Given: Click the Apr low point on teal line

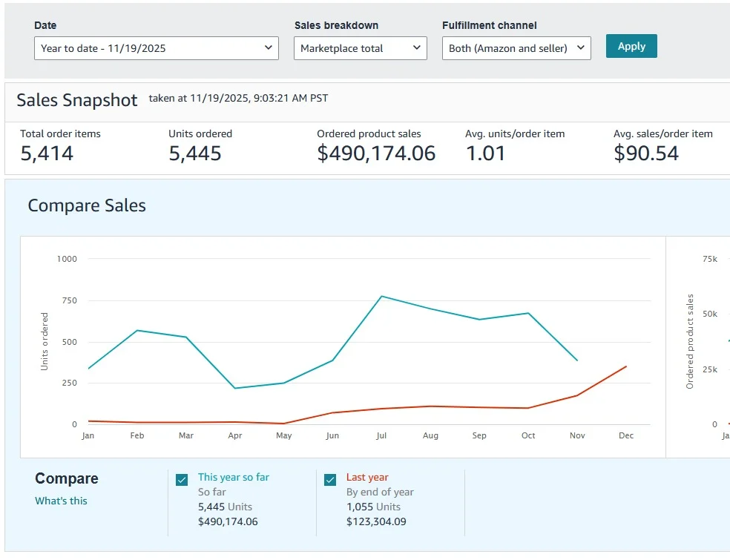Looking at the screenshot, I should (235, 388).
